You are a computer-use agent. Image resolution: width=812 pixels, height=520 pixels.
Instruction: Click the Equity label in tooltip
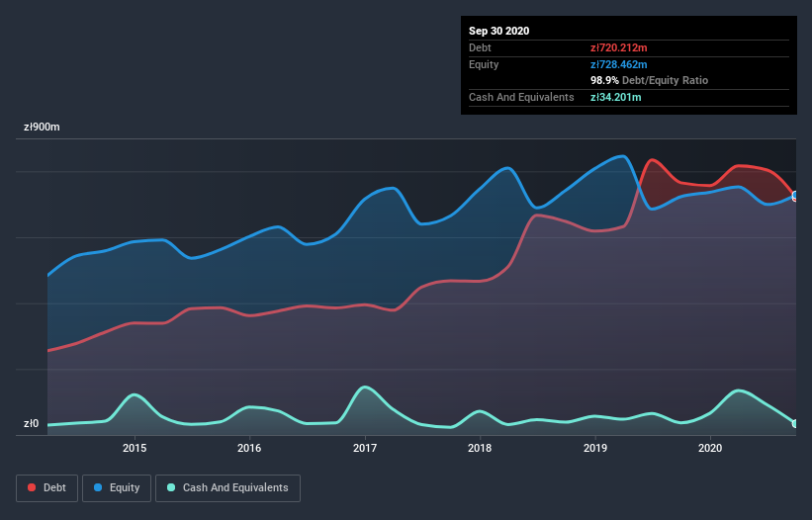(484, 64)
